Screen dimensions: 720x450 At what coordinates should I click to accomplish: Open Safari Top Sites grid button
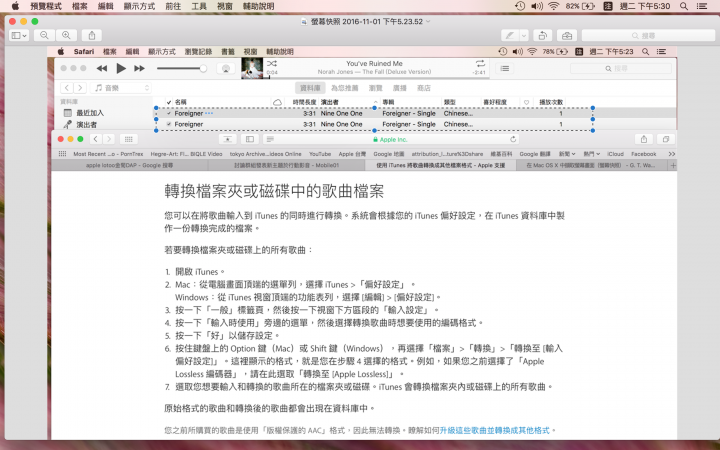129,139
